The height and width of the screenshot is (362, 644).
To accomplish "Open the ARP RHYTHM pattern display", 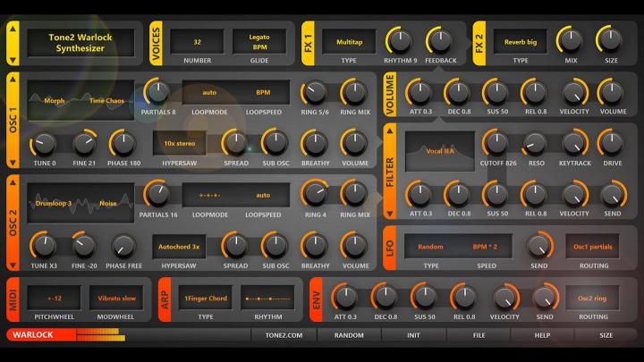I will coord(267,299).
